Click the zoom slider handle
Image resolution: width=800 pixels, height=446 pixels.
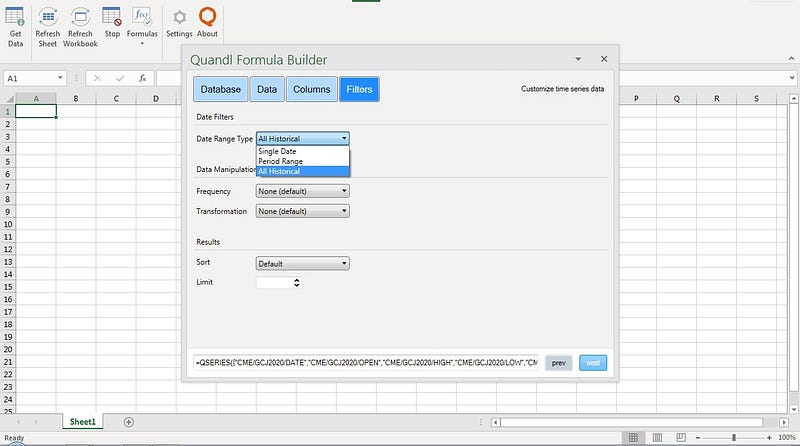click(x=734, y=438)
